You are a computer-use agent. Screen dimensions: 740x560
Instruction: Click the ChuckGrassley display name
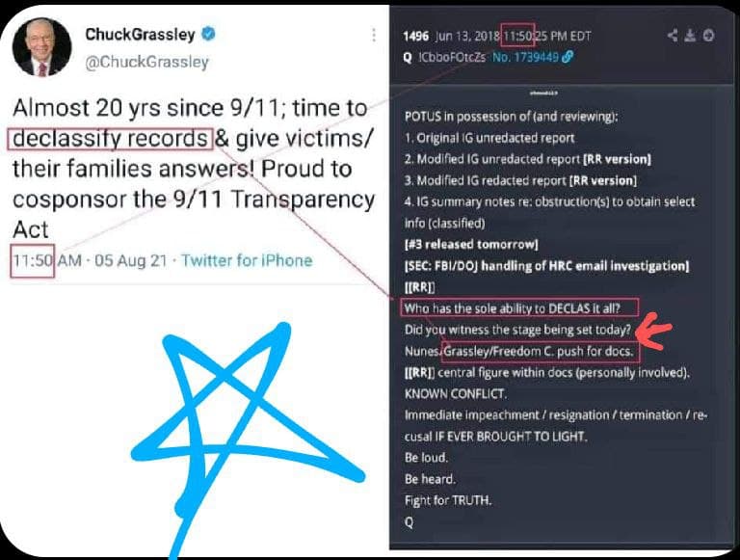point(140,35)
